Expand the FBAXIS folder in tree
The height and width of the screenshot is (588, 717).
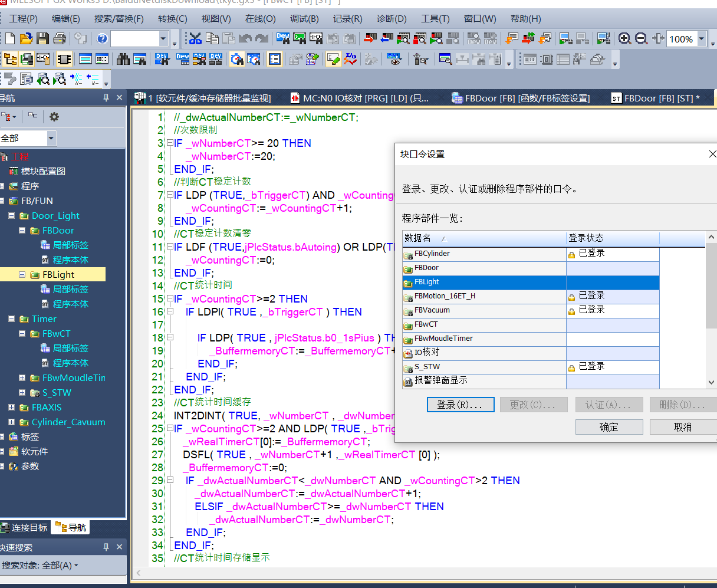[x=12, y=408]
